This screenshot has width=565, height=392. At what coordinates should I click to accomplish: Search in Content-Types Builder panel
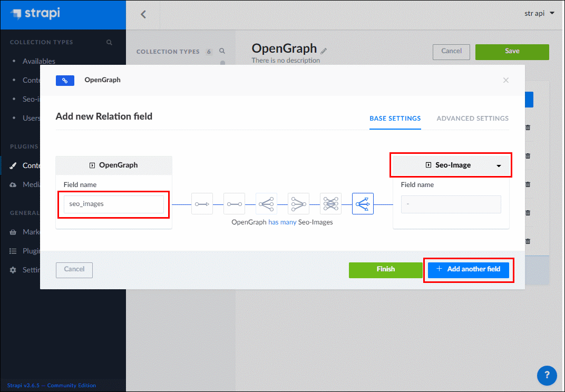coord(222,51)
